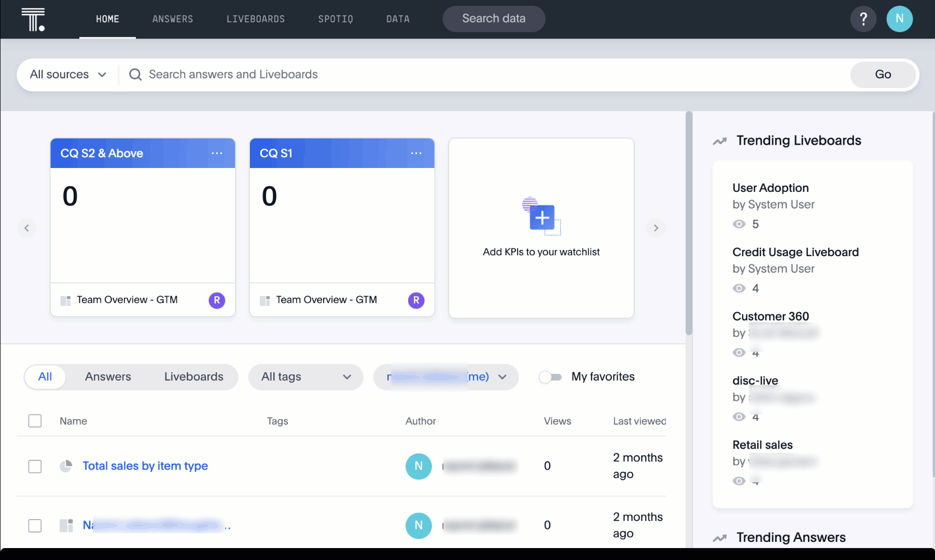Check the box for Total sales by item type
The image size is (935, 560).
(35, 466)
